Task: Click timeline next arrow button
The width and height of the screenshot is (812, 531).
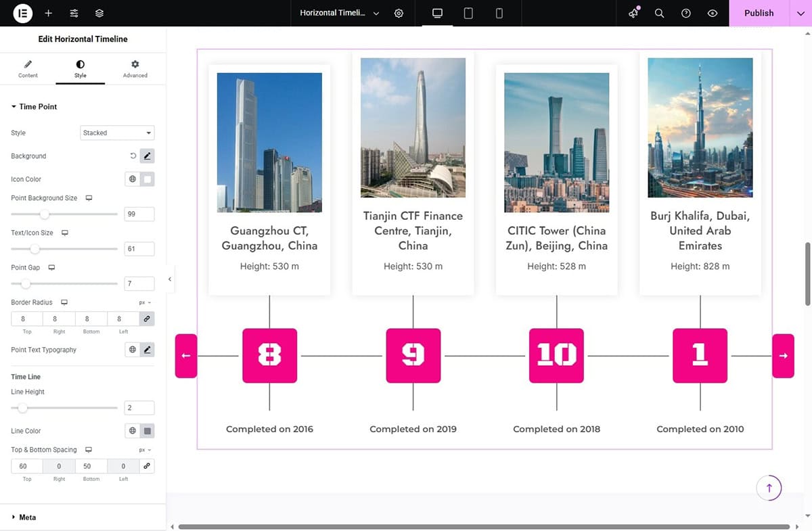Action: coord(783,356)
